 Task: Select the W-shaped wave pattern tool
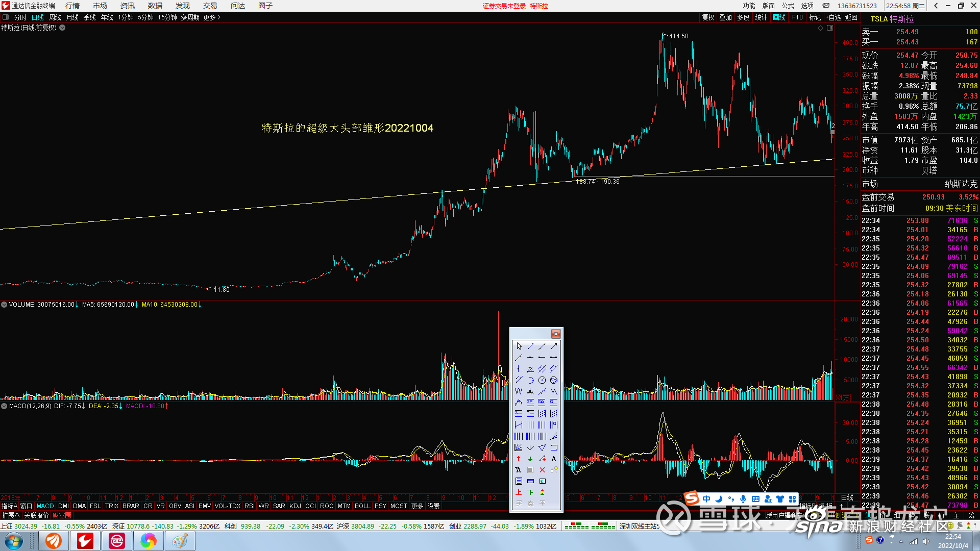519,391
